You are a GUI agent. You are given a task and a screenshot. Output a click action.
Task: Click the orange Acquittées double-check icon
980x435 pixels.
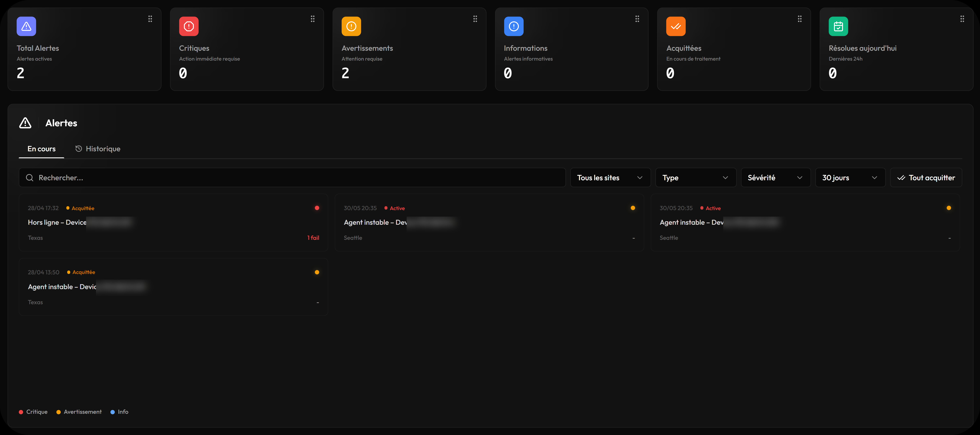[676, 26]
